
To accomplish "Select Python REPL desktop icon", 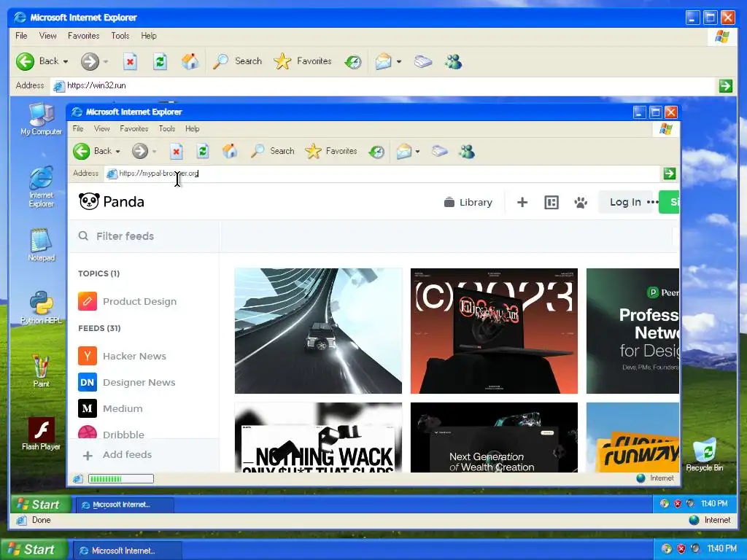I will click(x=42, y=308).
